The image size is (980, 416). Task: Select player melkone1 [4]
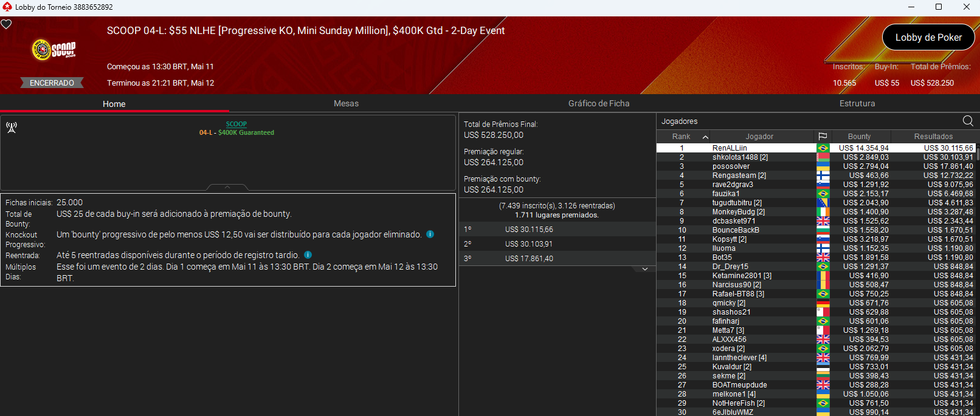(816, 394)
